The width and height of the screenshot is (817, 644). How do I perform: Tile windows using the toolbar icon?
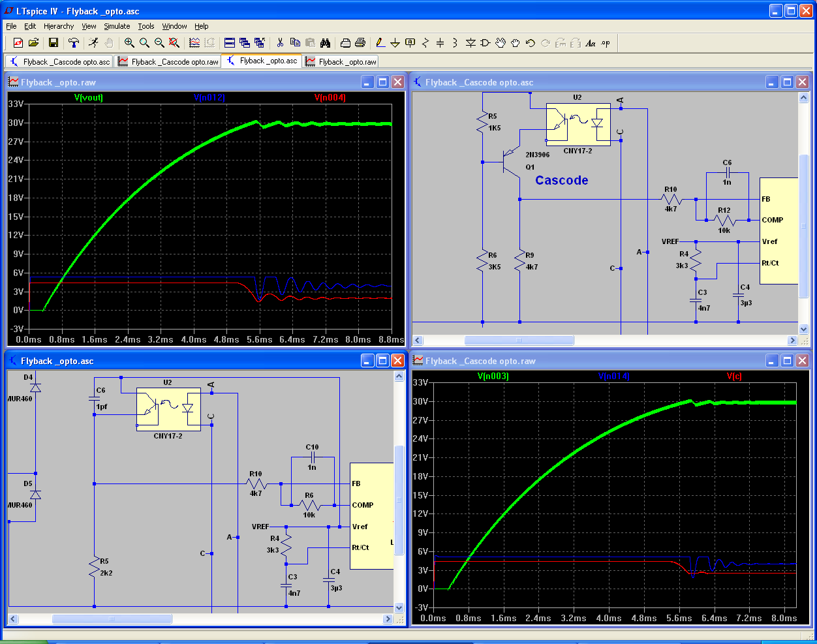pos(230,43)
